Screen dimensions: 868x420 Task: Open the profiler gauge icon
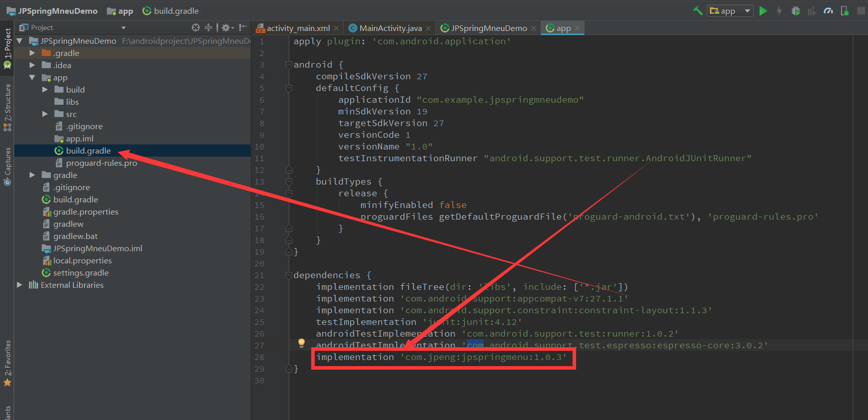(x=828, y=11)
